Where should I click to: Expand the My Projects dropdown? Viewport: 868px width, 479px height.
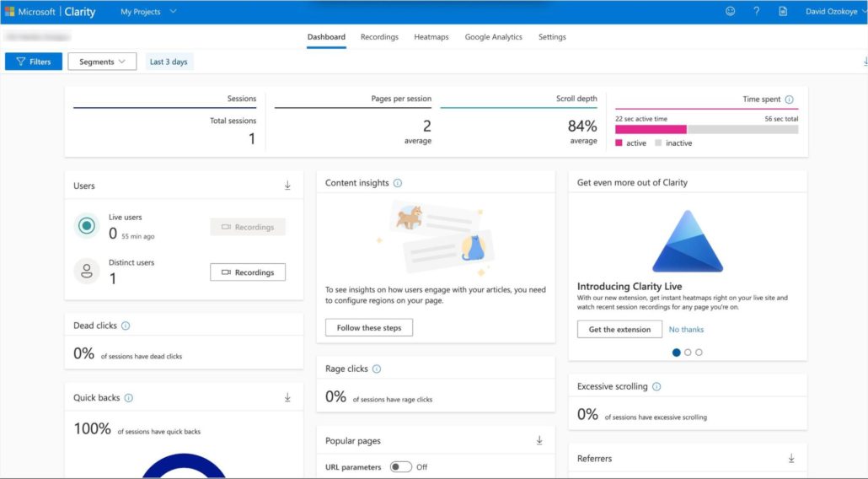pyautogui.click(x=148, y=12)
